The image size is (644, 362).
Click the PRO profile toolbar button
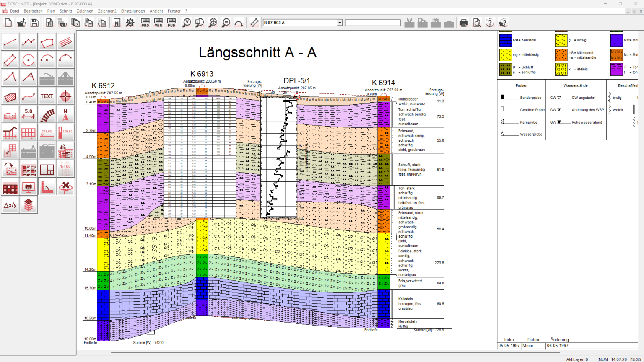coord(145,23)
